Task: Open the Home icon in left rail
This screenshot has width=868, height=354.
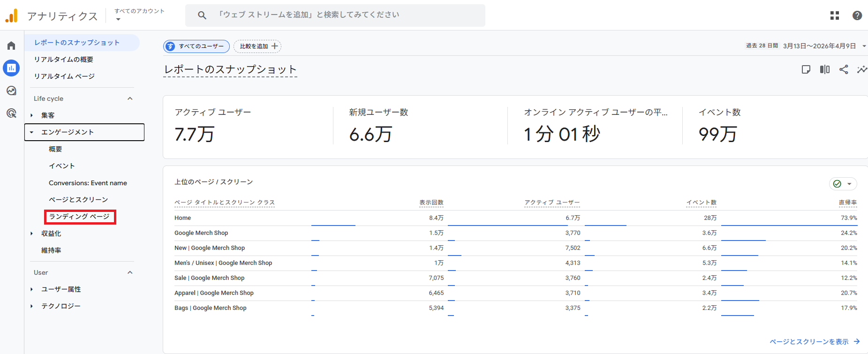Action: (x=11, y=45)
